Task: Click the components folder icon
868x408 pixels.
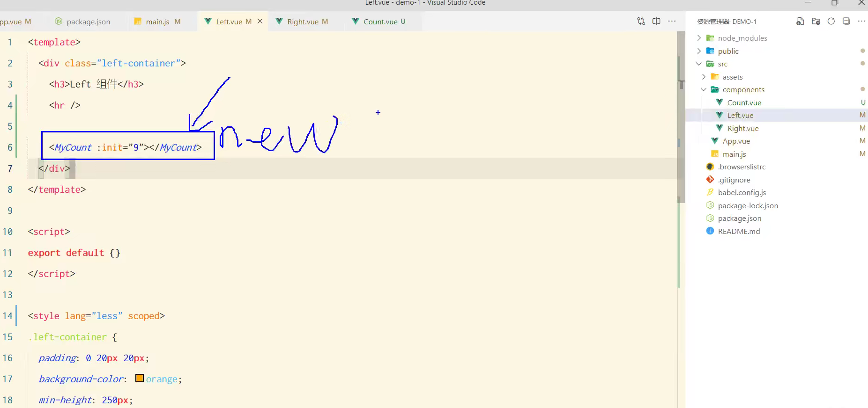Action: pyautogui.click(x=715, y=89)
